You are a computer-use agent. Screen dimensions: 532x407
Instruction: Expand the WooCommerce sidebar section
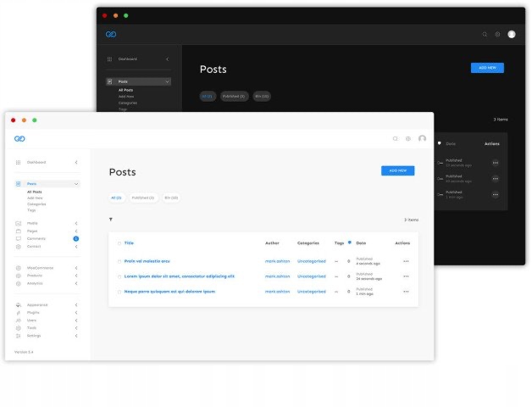76,268
